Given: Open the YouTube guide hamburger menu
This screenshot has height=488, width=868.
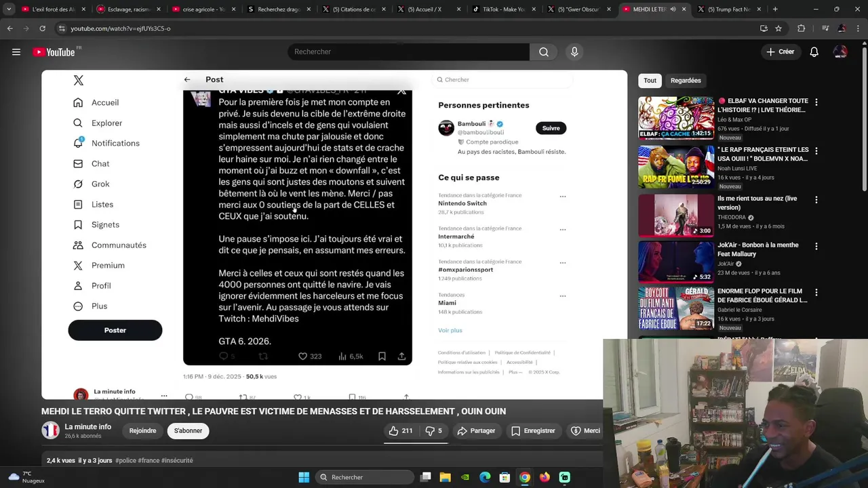Looking at the screenshot, I should [16, 52].
